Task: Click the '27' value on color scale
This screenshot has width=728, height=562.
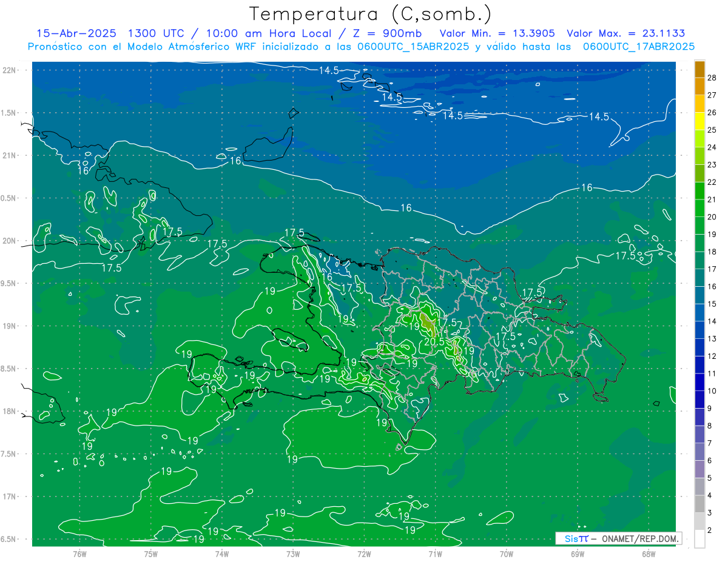Action: point(712,95)
